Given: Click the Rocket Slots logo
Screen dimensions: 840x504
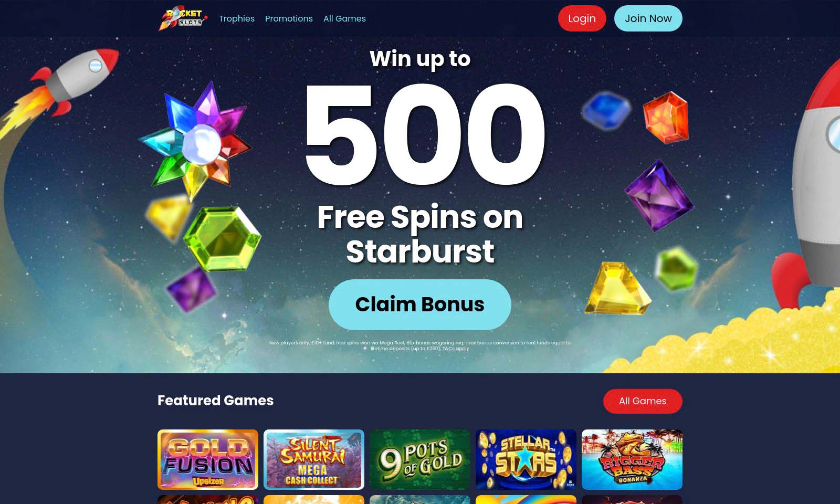Looking at the screenshot, I should coord(183,18).
